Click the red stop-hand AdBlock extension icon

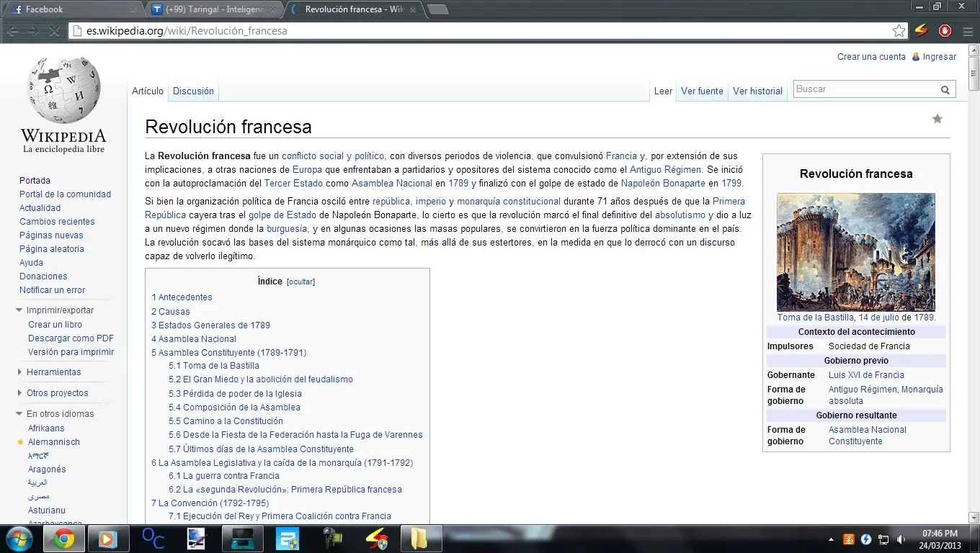(945, 31)
